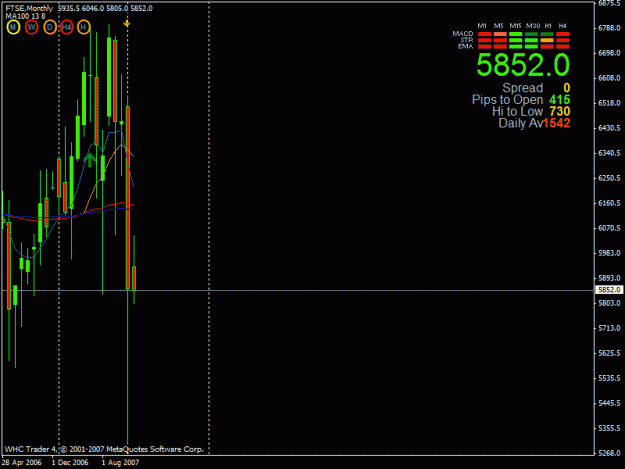The height and width of the screenshot is (469, 625).
Task: Click the MACD M30 dark-green signal bar
Action: [531, 34]
